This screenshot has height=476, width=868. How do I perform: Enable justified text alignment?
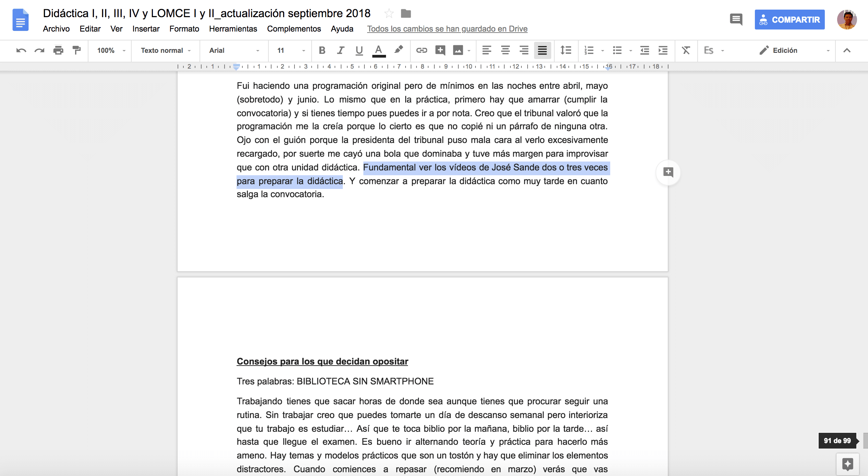tap(542, 50)
